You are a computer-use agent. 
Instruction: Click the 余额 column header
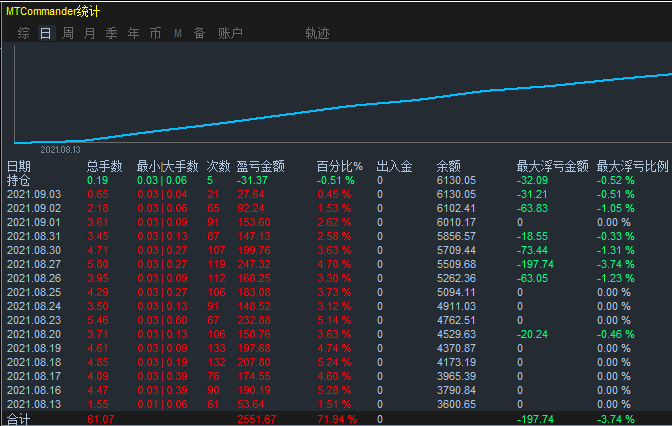(448, 166)
